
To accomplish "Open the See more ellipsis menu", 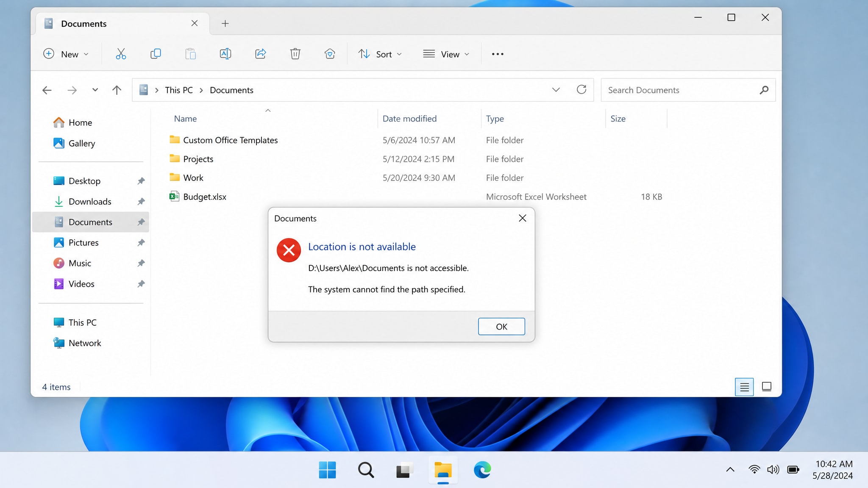I will 498,54.
